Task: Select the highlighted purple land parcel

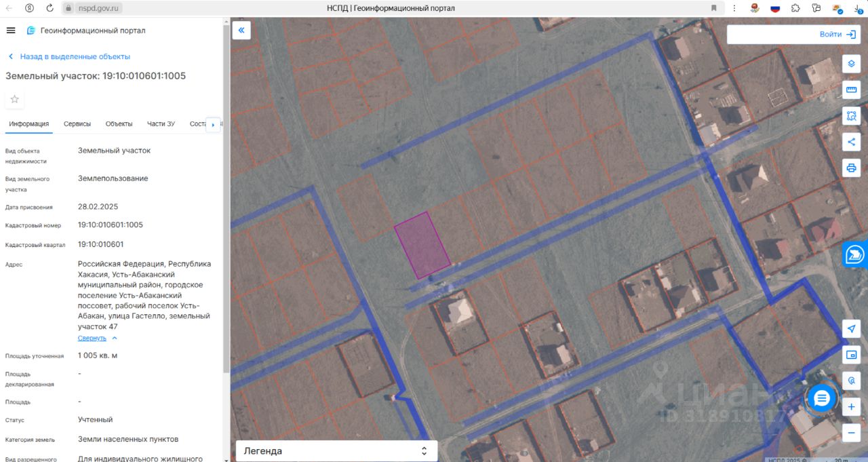Action: click(422, 245)
